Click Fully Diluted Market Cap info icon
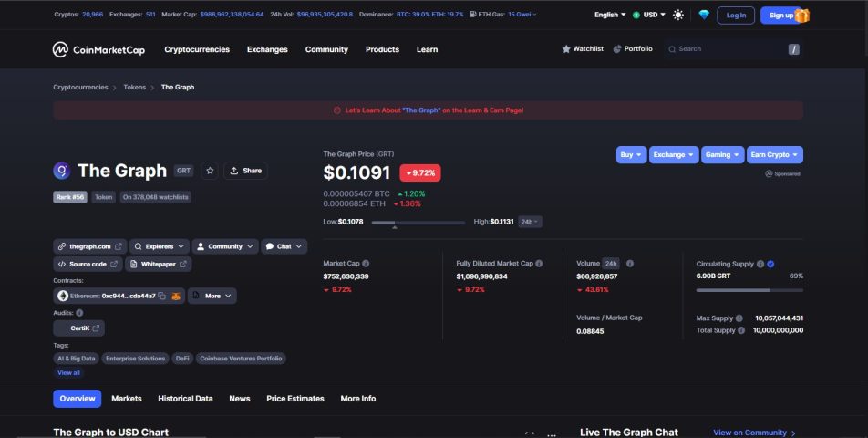The height and width of the screenshot is (438, 868). (539, 264)
